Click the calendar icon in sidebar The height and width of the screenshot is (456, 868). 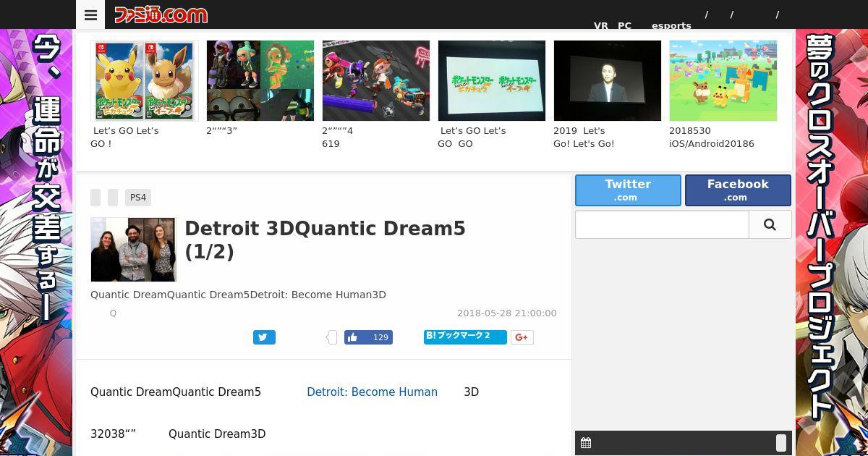(x=586, y=443)
